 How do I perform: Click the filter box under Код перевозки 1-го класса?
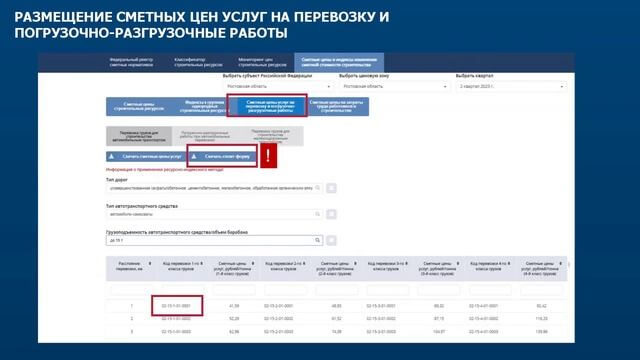[x=182, y=291]
